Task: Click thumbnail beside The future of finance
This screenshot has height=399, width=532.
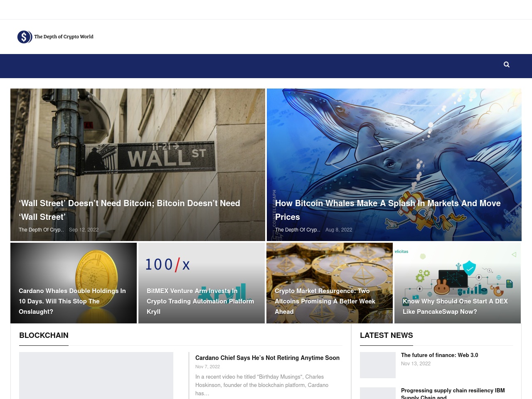Action: (378, 365)
